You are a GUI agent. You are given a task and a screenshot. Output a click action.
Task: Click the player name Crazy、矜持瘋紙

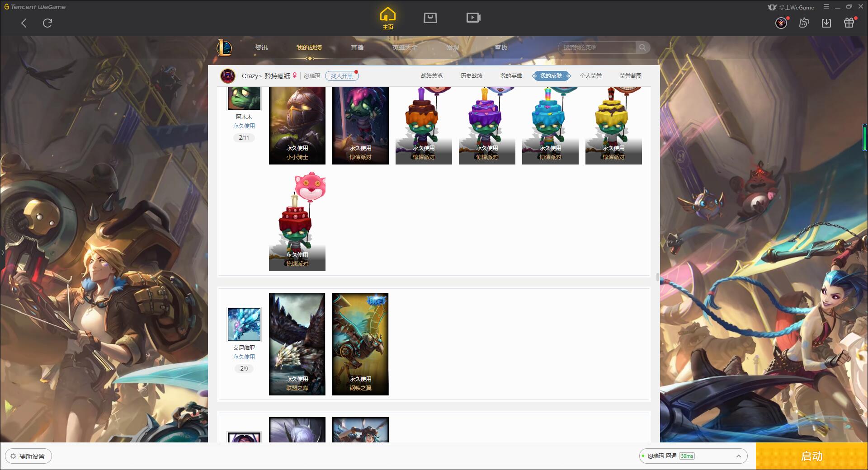click(x=266, y=76)
